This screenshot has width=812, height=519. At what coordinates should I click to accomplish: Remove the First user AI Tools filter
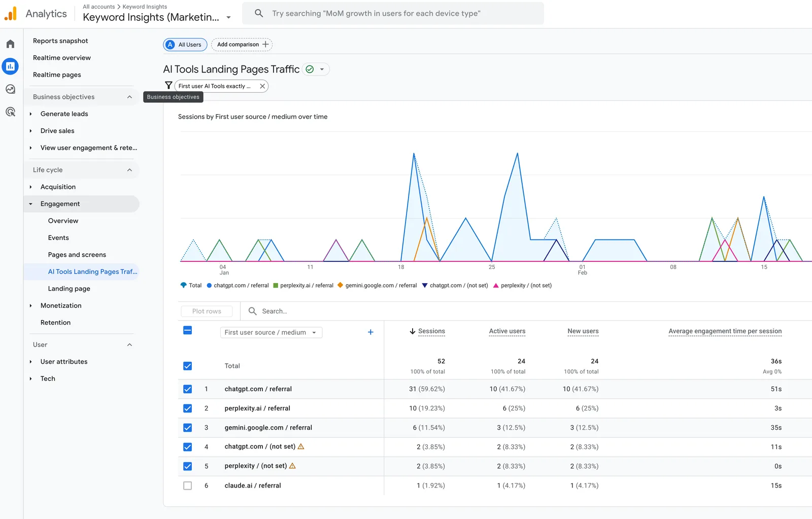262,86
